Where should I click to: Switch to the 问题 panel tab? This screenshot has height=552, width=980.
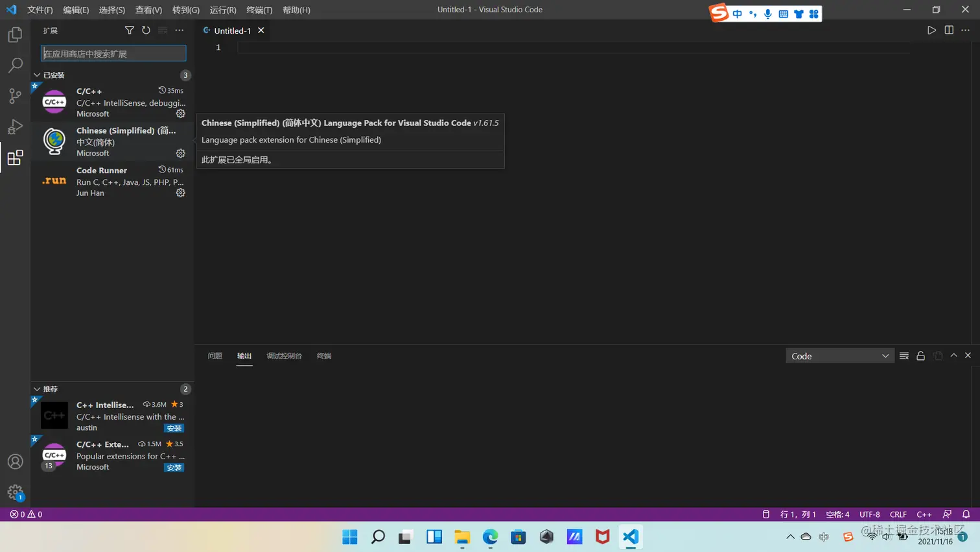click(215, 355)
